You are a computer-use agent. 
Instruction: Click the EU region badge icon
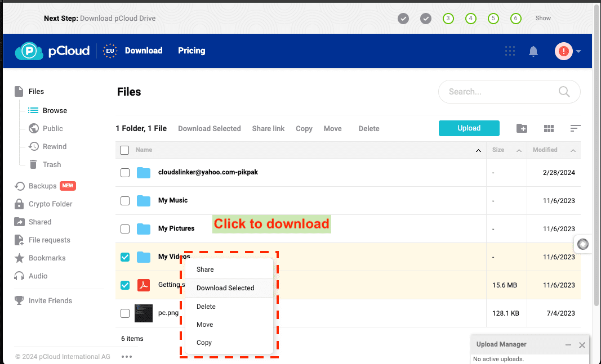[110, 51]
